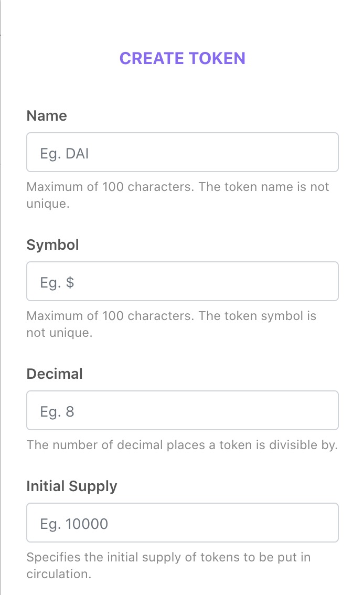The image size is (364, 595).
Task: Click the Symbol field label
Action: 52,245
